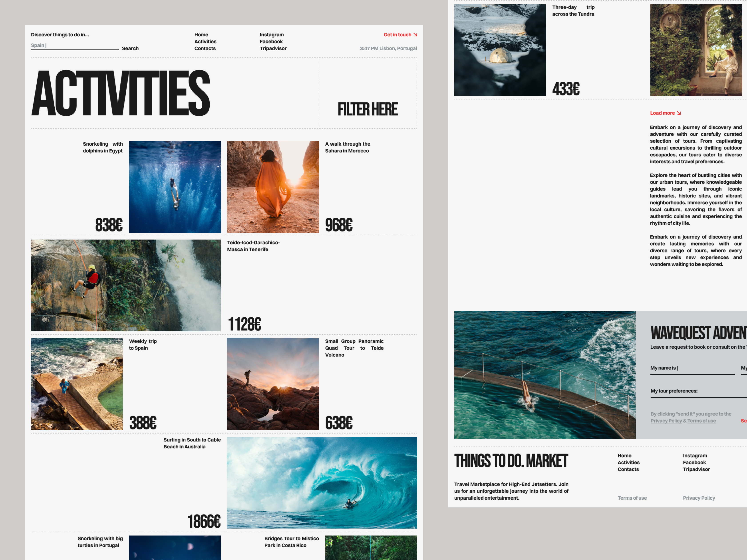Click Terms of use in the page footer
Image resolution: width=747 pixels, height=560 pixels.
tap(632, 498)
